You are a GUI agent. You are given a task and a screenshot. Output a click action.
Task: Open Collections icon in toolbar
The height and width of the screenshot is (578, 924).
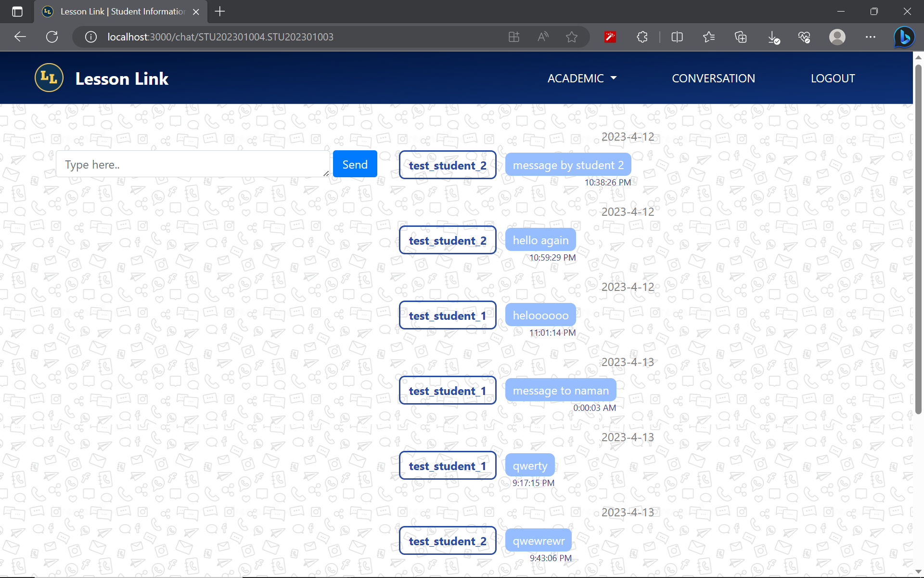pyautogui.click(x=741, y=37)
